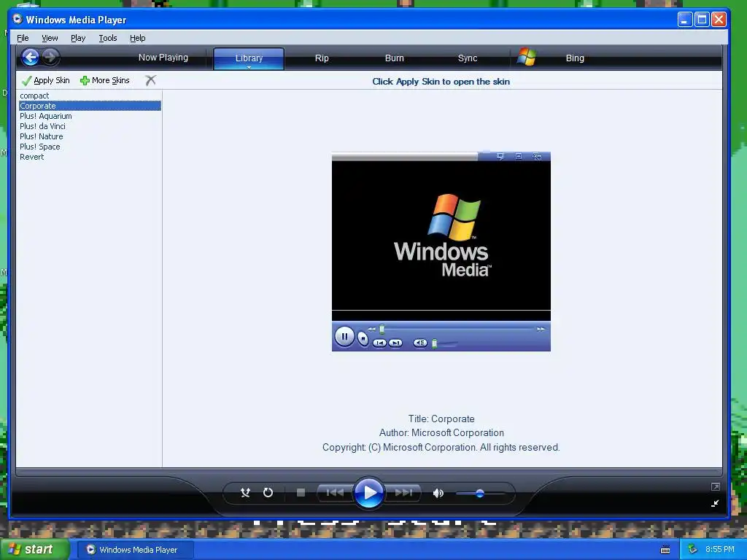Click the seek bar in skin preview

pyautogui.click(x=457, y=329)
